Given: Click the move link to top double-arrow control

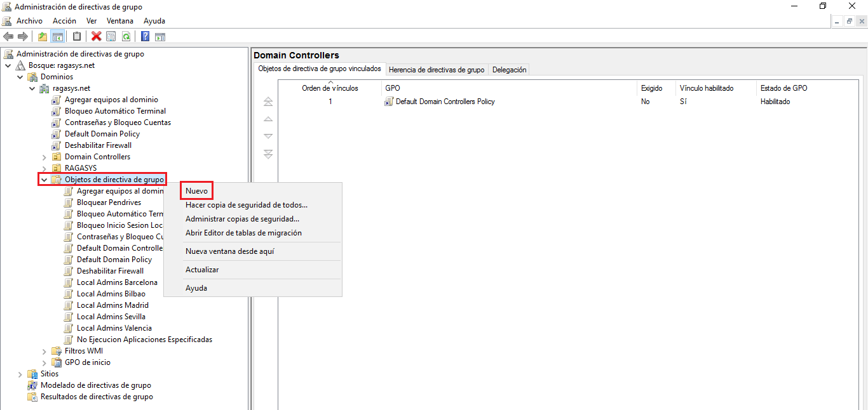Looking at the screenshot, I should pos(268,101).
